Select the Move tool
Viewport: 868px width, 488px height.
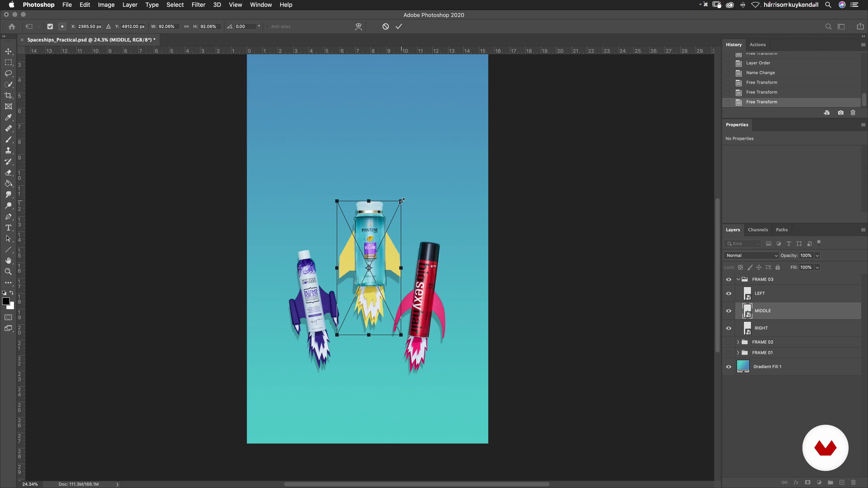click(x=8, y=52)
